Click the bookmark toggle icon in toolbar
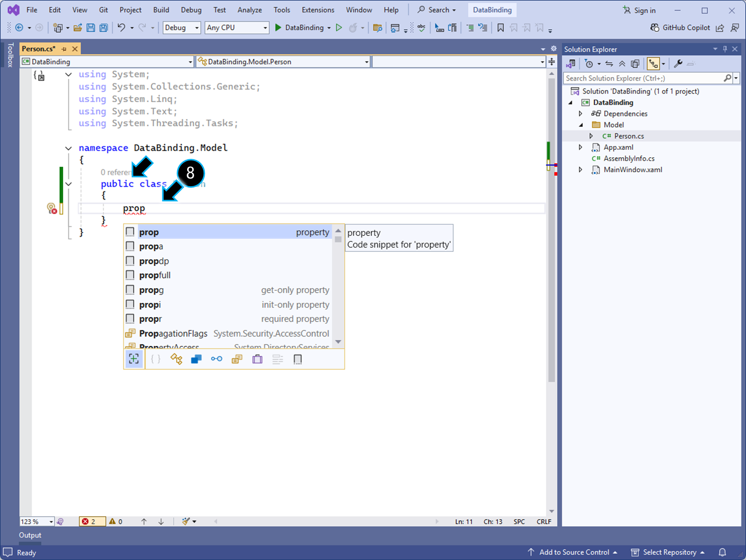The width and height of the screenshot is (746, 560). pyautogui.click(x=501, y=28)
